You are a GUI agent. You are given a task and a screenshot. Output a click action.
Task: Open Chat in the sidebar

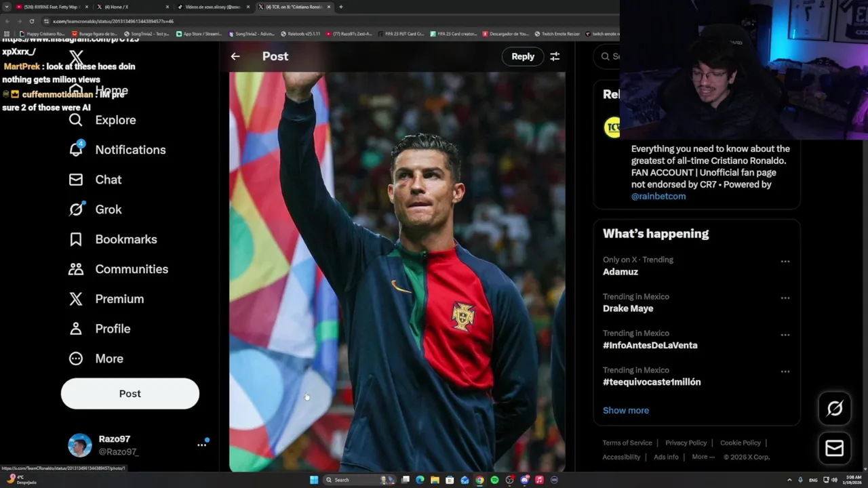click(95, 180)
